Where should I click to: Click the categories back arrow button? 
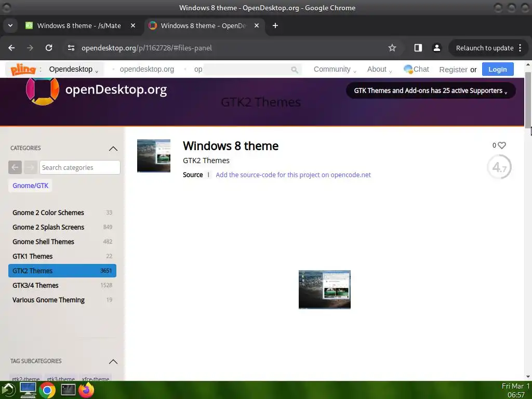click(x=15, y=167)
